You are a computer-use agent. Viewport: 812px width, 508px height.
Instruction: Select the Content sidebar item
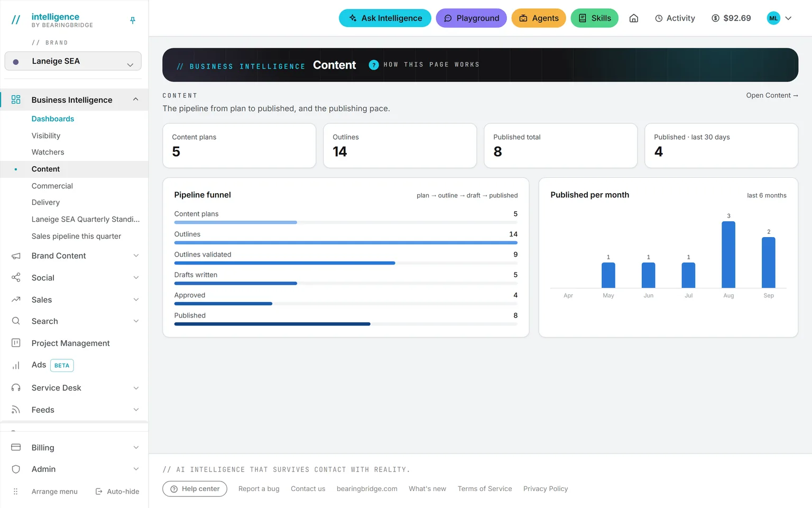tap(74, 169)
